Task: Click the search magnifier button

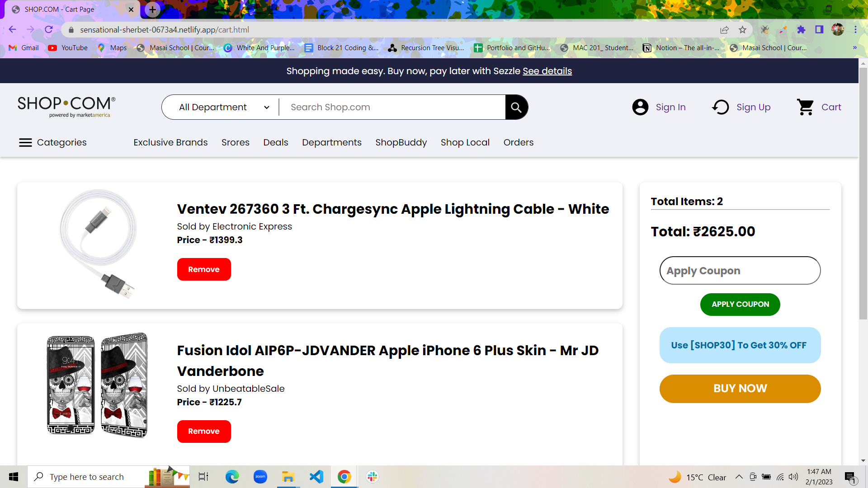Action: pyautogui.click(x=516, y=107)
